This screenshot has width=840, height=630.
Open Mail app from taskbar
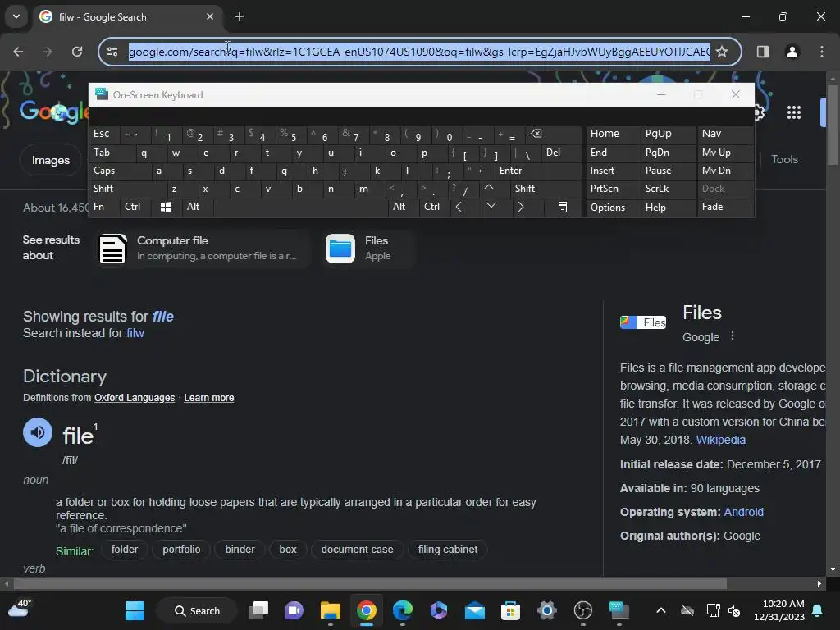475,610
